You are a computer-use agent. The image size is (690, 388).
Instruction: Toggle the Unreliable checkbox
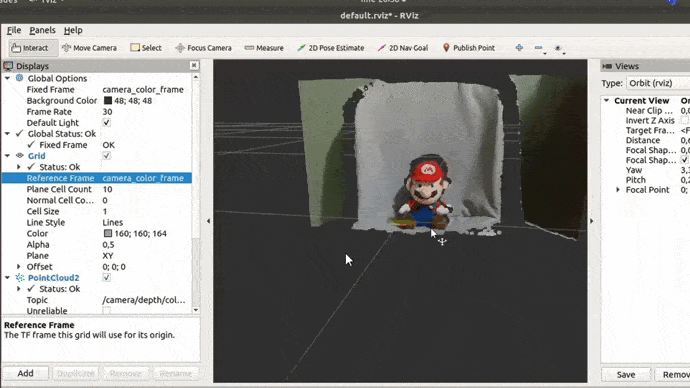point(106,311)
